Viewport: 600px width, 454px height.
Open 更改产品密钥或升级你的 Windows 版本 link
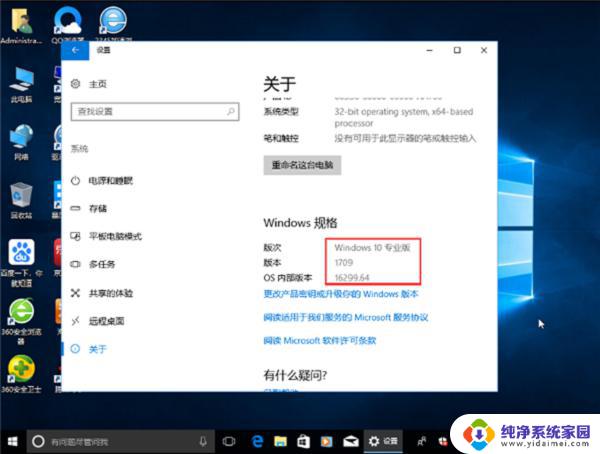coord(340,294)
